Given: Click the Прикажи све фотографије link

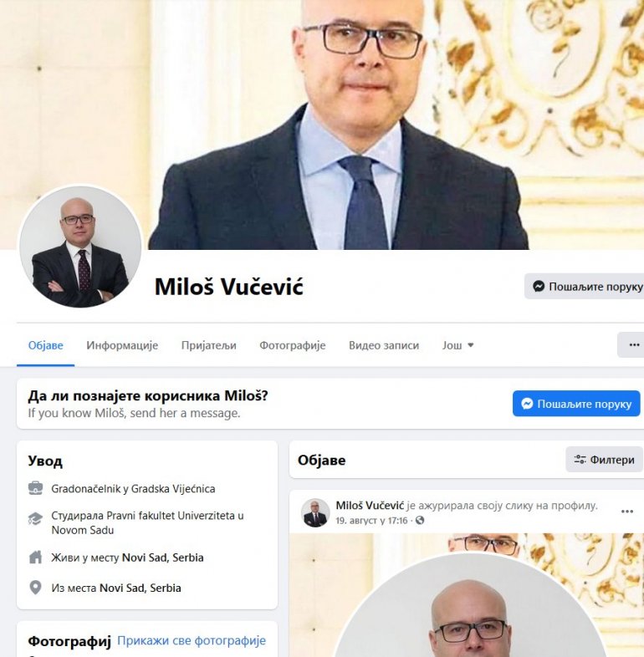Looking at the screenshot, I should coord(192,640).
